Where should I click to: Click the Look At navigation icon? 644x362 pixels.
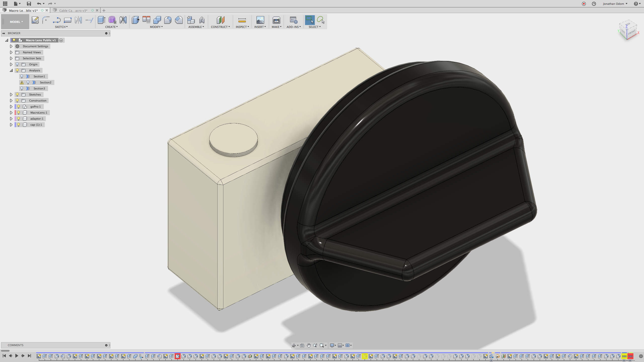pos(302,345)
